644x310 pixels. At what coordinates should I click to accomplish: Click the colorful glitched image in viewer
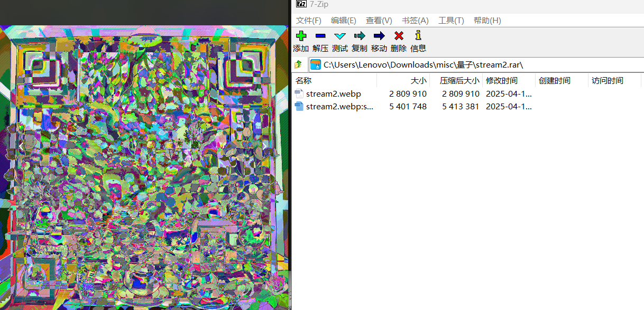click(145, 167)
